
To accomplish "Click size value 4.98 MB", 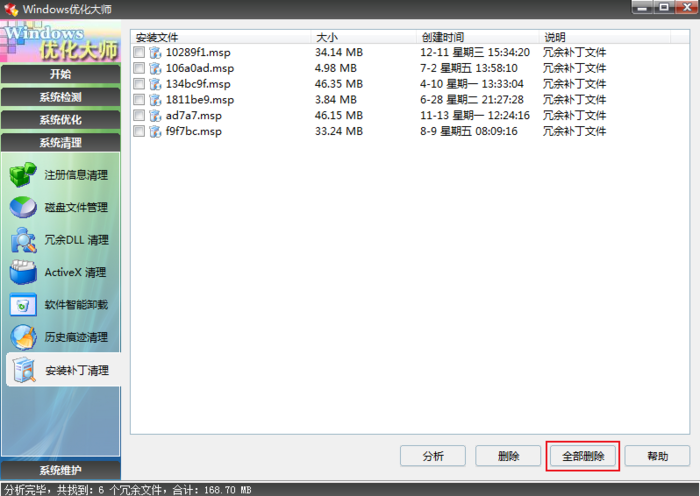I will tap(336, 68).
